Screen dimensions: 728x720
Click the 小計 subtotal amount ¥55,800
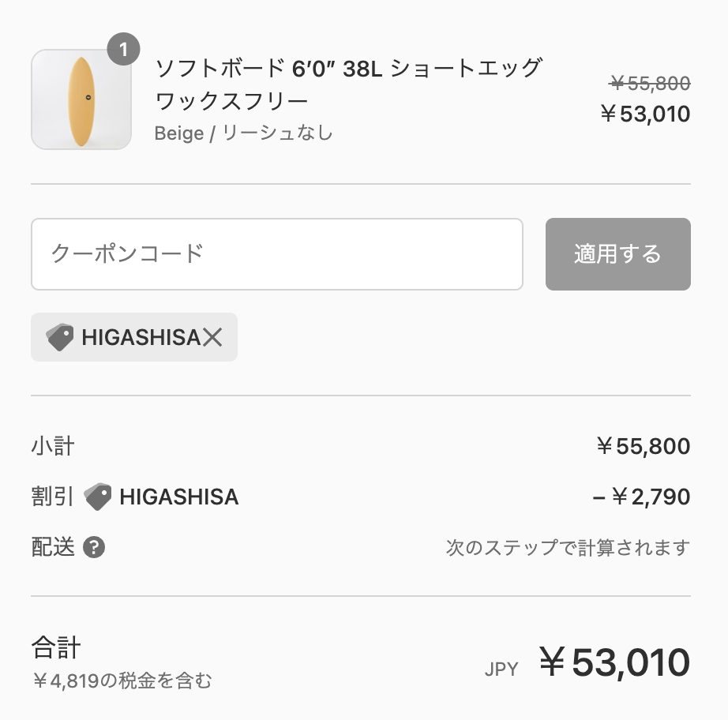(x=644, y=446)
